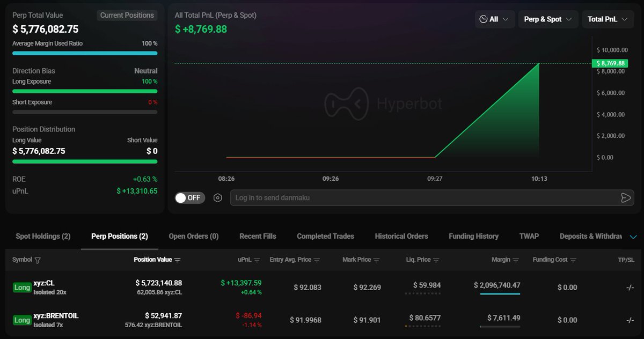The width and height of the screenshot is (644, 339).
Task: Sort by Position Value column icon
Action: (178, 260)
